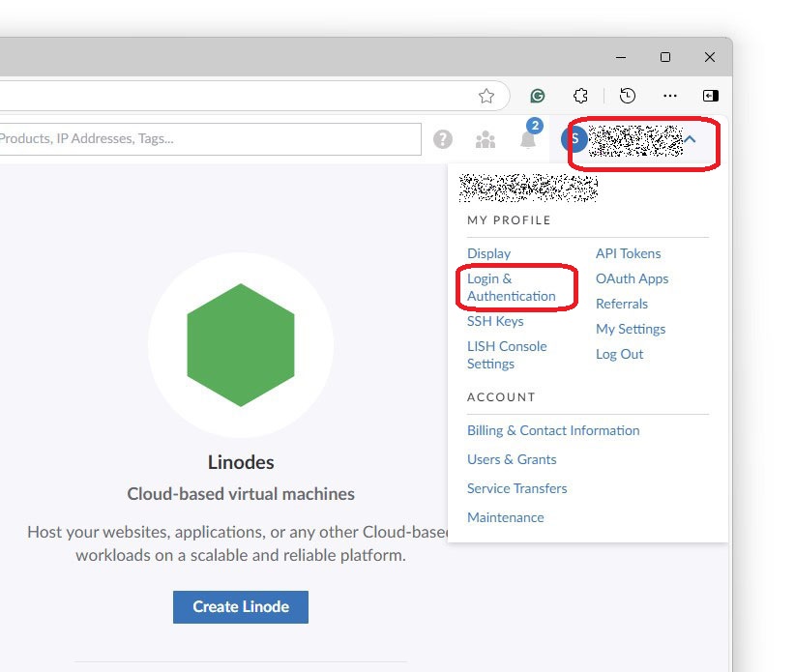Maximize the browser window
This screenshot has width=795, height=672.
click(x=665, y=57)
